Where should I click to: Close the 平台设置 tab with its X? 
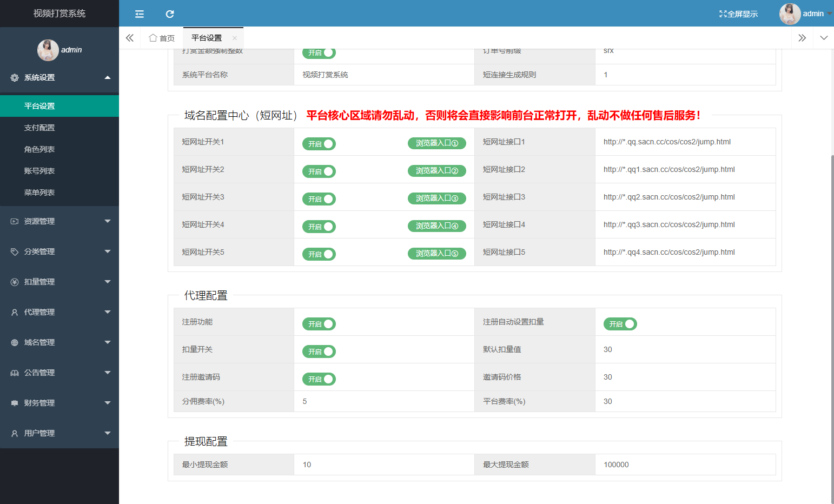235,38
